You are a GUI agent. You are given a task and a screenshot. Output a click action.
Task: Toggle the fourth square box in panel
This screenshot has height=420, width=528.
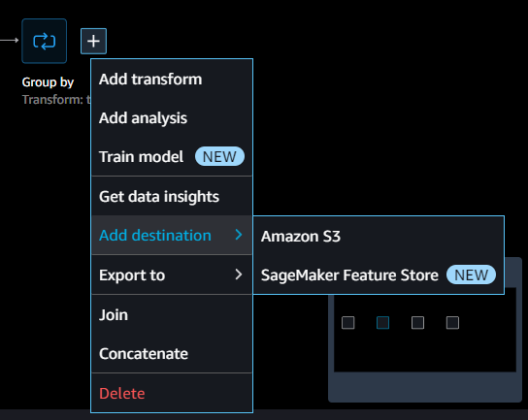click(x=452, y=322)
